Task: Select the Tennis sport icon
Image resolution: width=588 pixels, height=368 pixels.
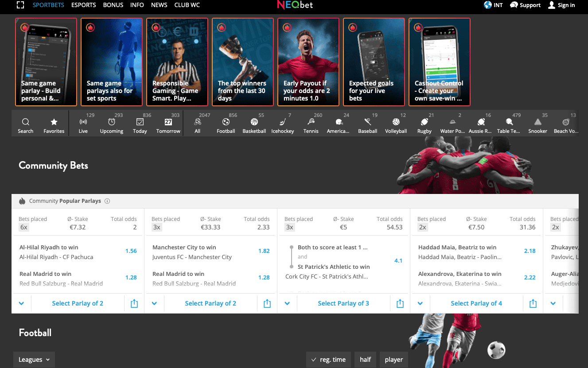Action: point(311,122)
